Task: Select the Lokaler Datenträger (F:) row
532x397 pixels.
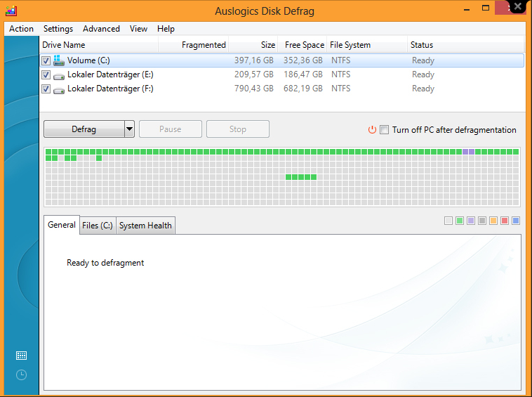Action: point(282,89)
